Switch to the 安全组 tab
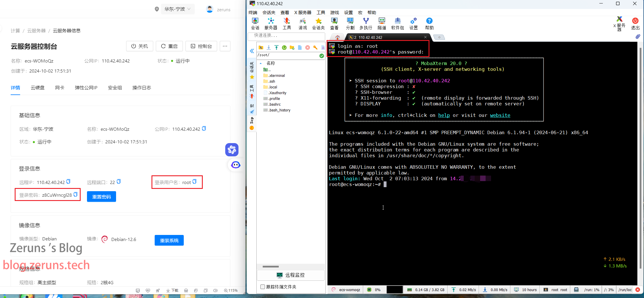The image size is (644, 298). click(115, 88)
